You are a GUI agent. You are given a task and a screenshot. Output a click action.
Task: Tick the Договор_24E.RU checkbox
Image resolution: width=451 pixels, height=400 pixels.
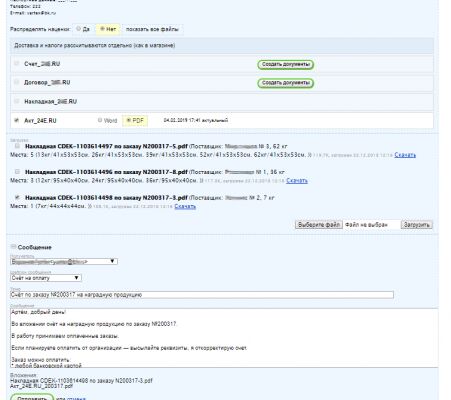click(x=17, y=82)
